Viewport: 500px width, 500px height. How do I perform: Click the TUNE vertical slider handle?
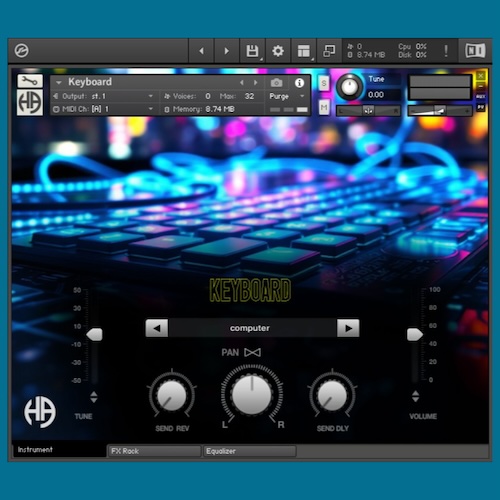[x=95, y=334]
